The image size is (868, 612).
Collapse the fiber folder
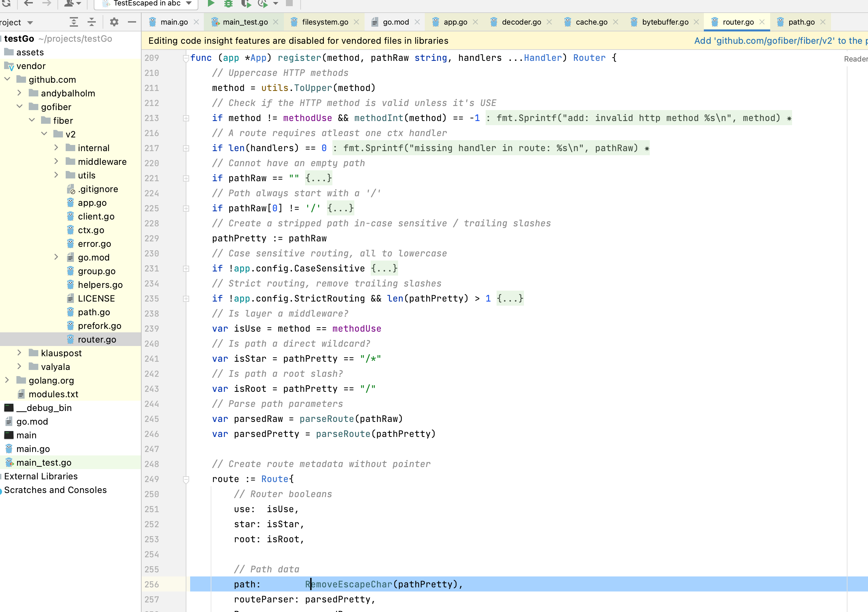pyautogui.click(x=32, y=120)
